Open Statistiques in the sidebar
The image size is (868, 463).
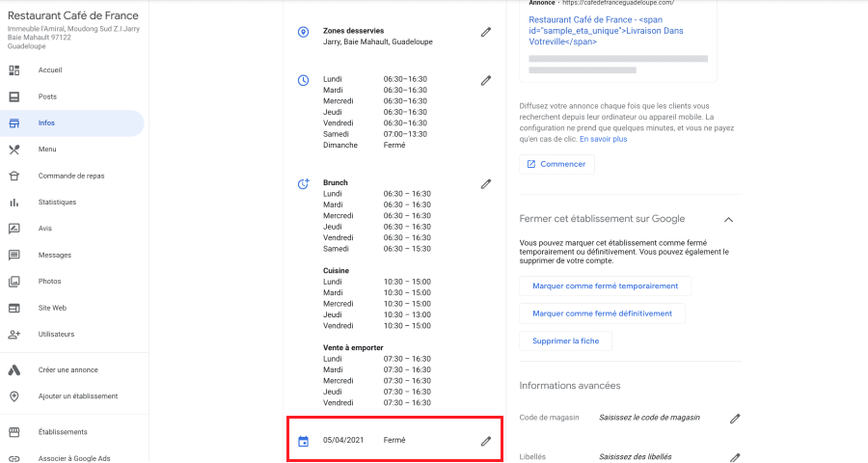coord(57,203)
